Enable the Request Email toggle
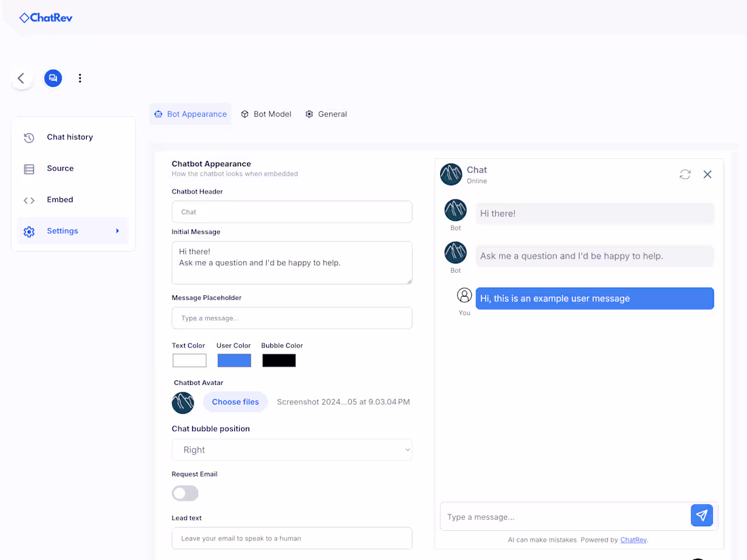The width and height of the screenshot is (747, 560). pyautogui.click(x=185, y=493)
